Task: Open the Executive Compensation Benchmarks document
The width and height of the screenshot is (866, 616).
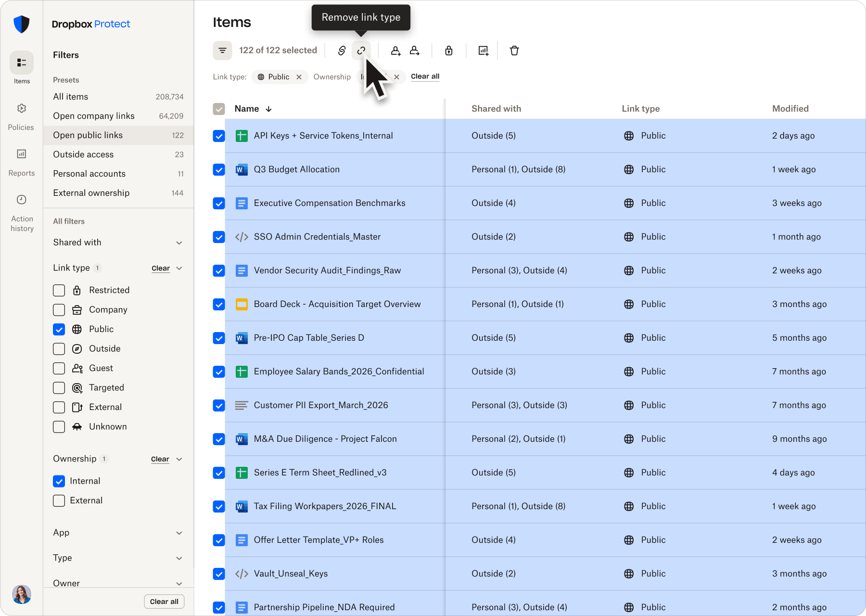Action: [330, 203]
